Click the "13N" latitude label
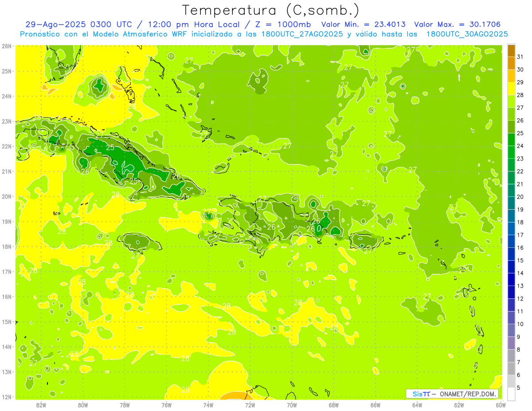 tap(6, 372)
